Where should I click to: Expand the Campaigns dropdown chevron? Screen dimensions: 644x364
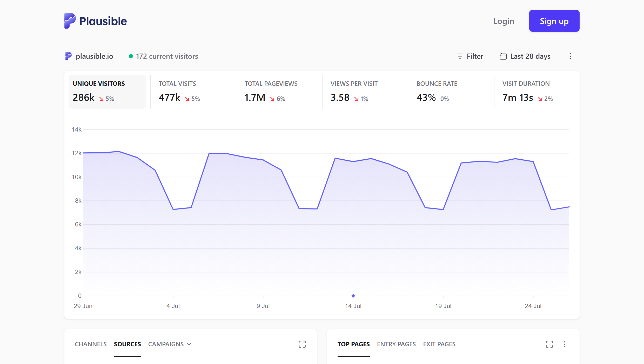189,344
